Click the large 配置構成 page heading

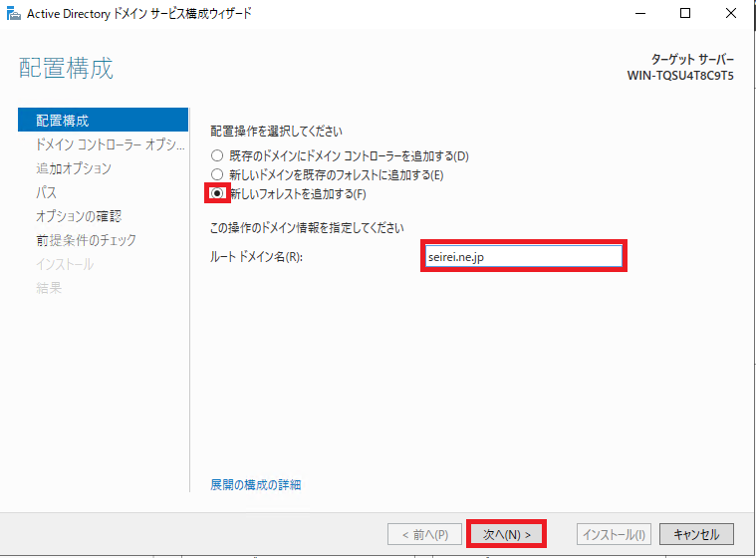pyautogui.click(x=66, y=68)
